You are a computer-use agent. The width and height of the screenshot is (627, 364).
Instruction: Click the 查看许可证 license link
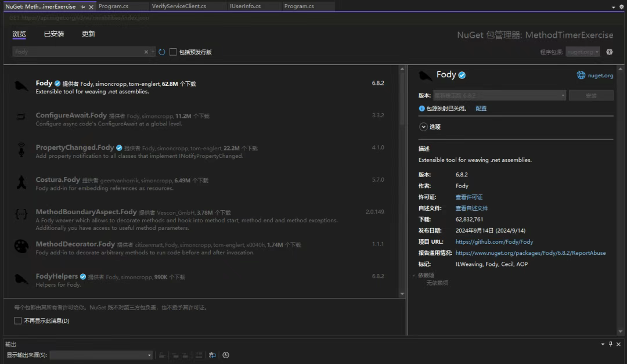point(469,197)
